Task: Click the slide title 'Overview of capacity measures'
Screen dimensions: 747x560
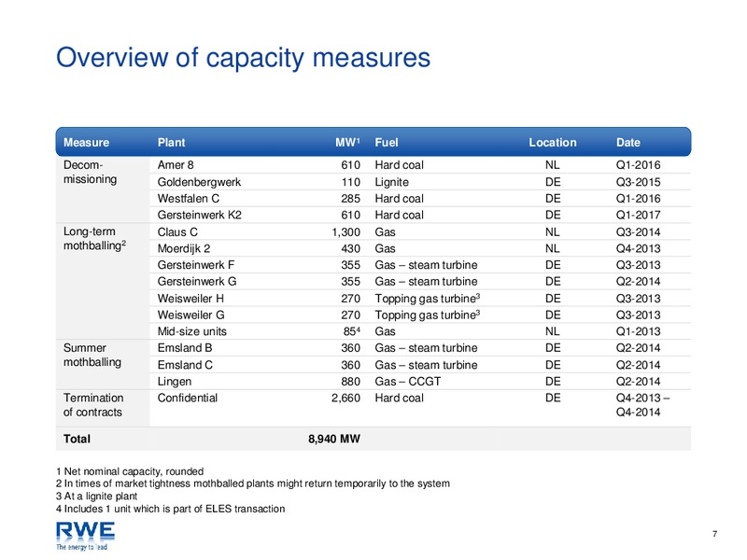Action: [243, 58]
